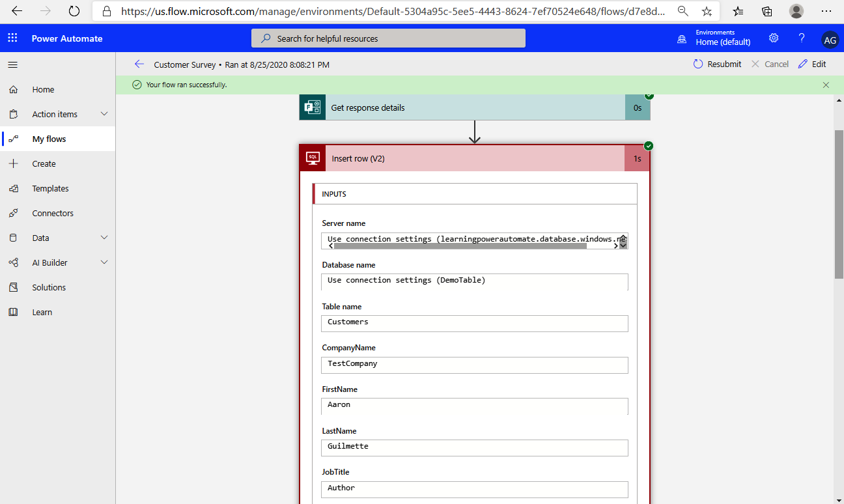The height and width of the screenshot is (504, 844).
Task: Select Templates in the sidebar
Action: pyautogui.click(x=50, y=189)
